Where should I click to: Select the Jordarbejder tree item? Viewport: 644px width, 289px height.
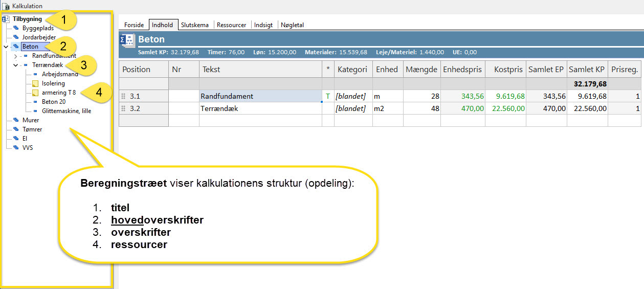[39, 37]
